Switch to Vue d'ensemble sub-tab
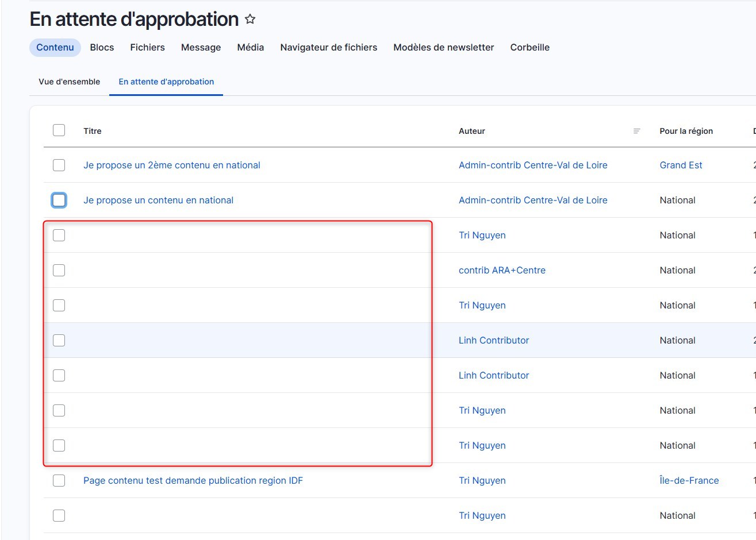 69,82
